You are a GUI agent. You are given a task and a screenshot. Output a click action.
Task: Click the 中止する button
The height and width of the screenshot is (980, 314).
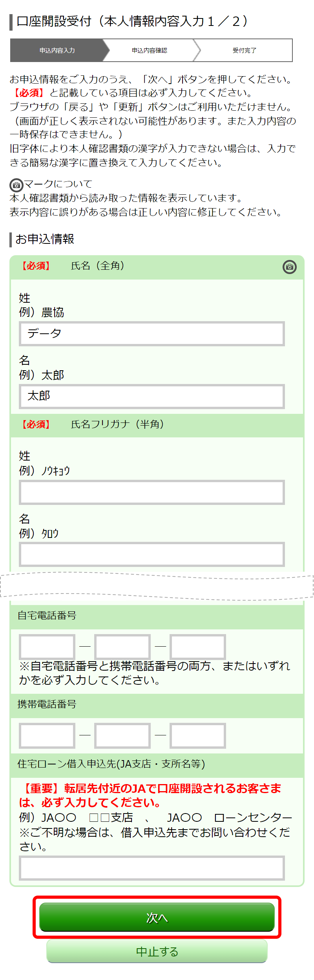(157, 951)
